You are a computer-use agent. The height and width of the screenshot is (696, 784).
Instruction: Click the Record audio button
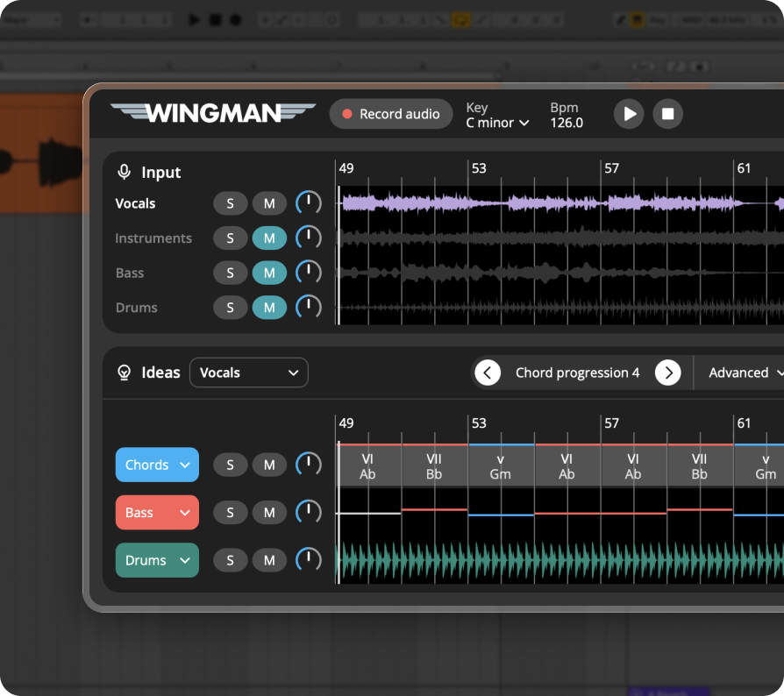tap(391, 114)
